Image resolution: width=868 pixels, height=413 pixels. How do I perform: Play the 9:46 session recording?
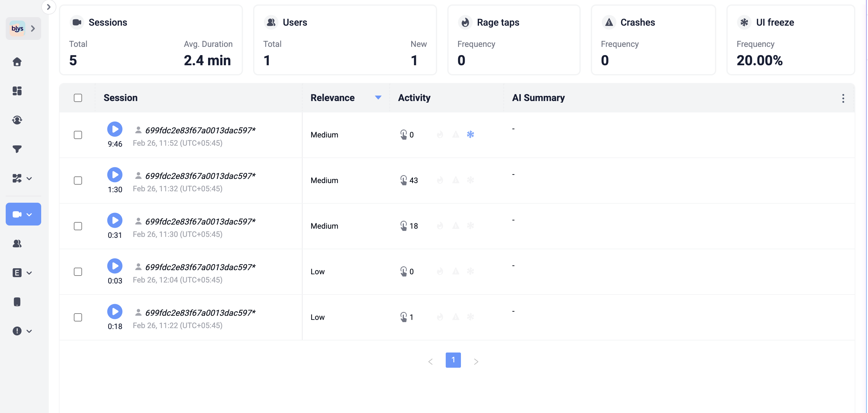pyautogui.click(x=115, y=129)
